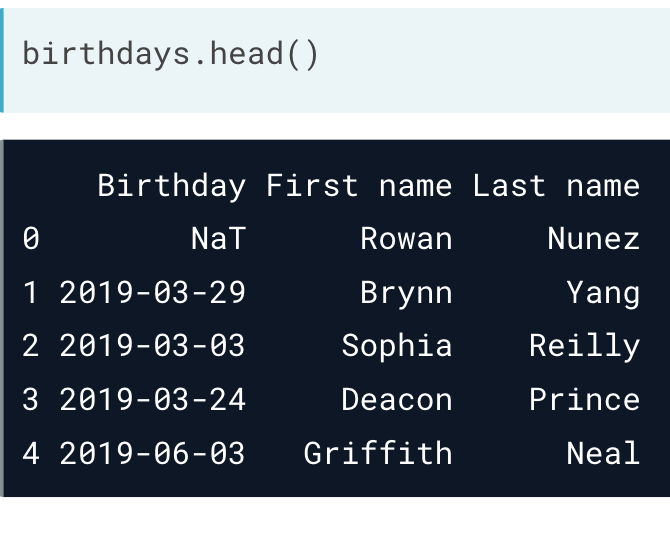Click the last name Prince
Viewport: 670px width, 546px height.
point(584,400)
